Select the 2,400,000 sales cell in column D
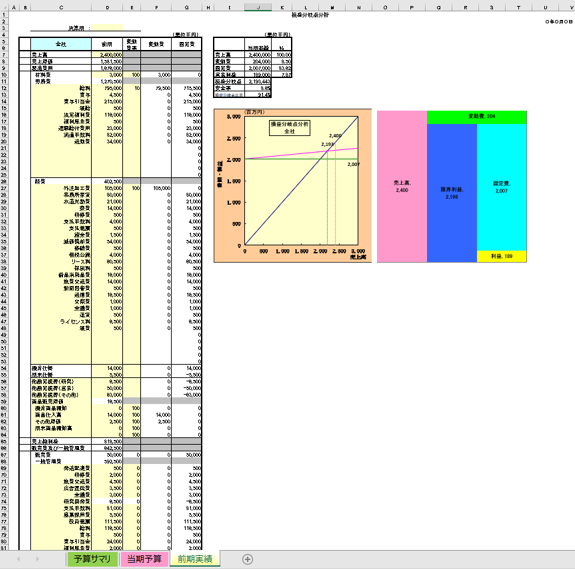The image size is (575, 569). [107, 55]
